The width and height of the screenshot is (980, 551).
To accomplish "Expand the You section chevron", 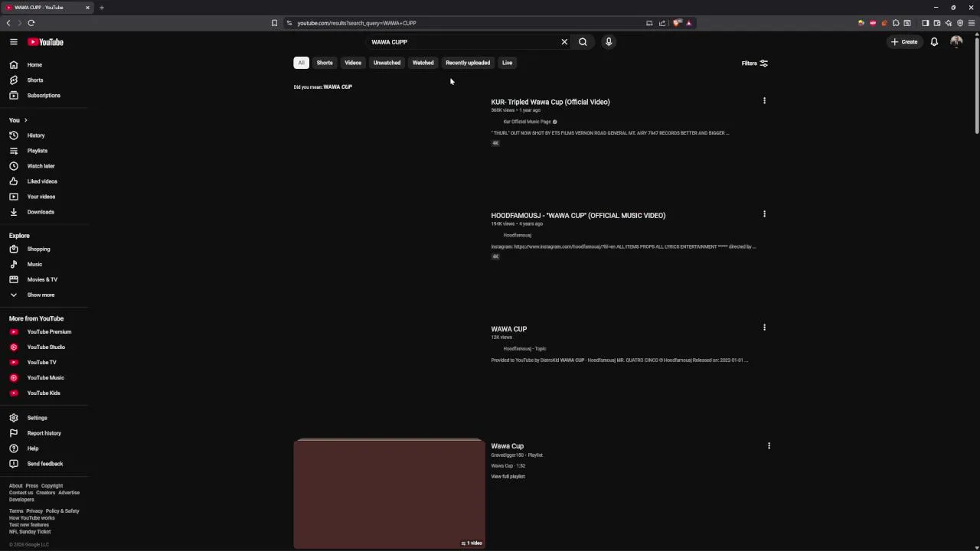I will click(25, 120).
